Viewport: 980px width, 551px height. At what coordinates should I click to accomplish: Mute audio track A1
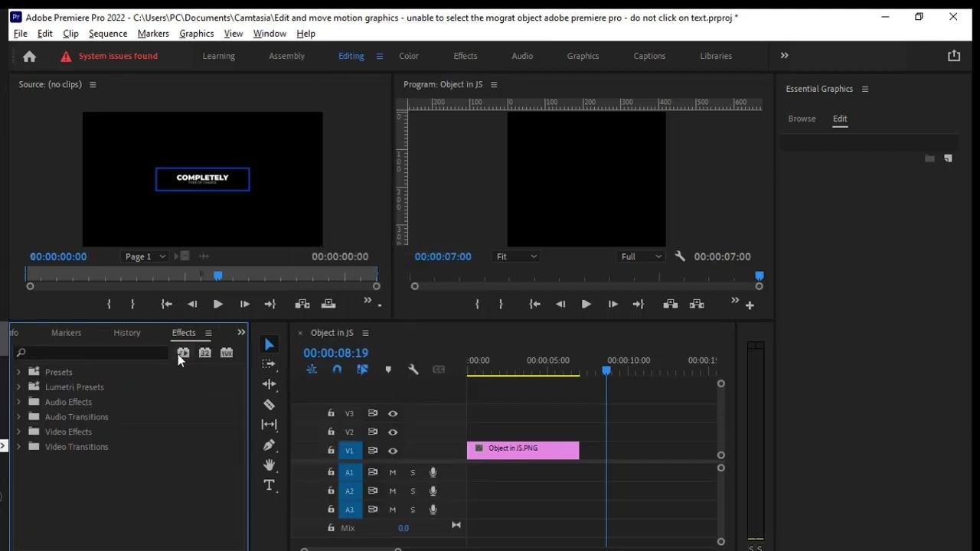point(393,472)
